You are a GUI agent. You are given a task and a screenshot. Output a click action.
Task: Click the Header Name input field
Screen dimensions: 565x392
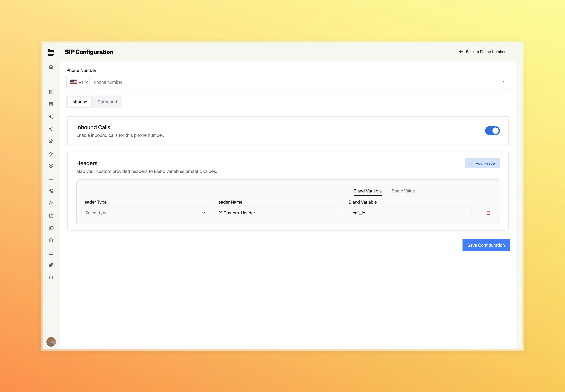(x=279, y=213)
